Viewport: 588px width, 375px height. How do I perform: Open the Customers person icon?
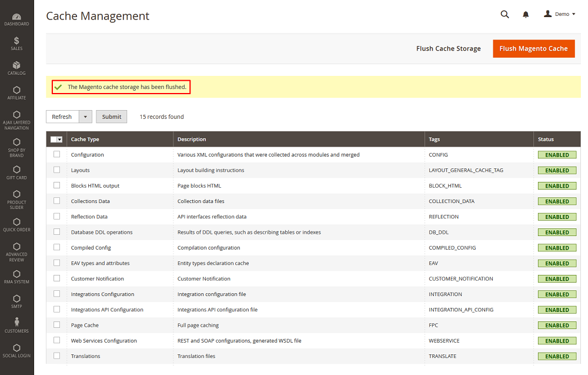pos(16,325)
